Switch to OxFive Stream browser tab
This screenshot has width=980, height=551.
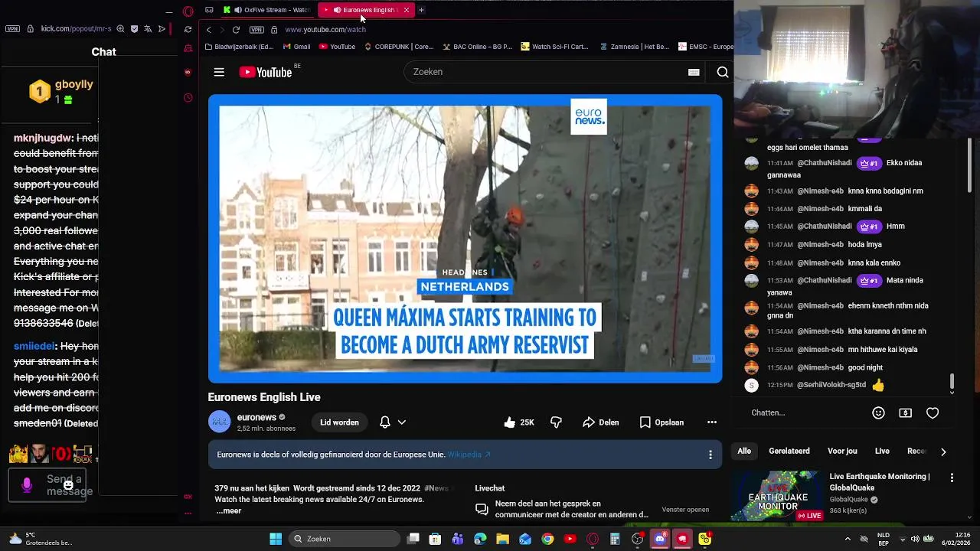[266, 10]
